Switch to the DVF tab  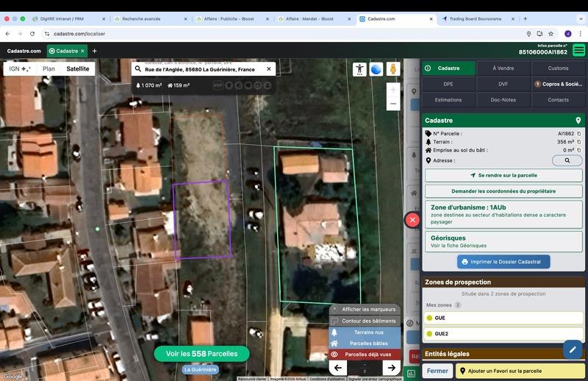click(503, 84)
